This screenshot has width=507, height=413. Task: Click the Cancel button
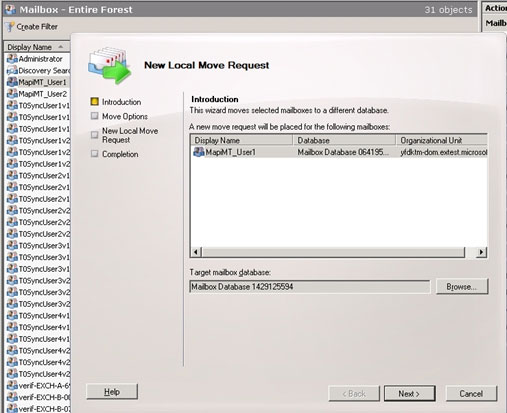(471, 394)
